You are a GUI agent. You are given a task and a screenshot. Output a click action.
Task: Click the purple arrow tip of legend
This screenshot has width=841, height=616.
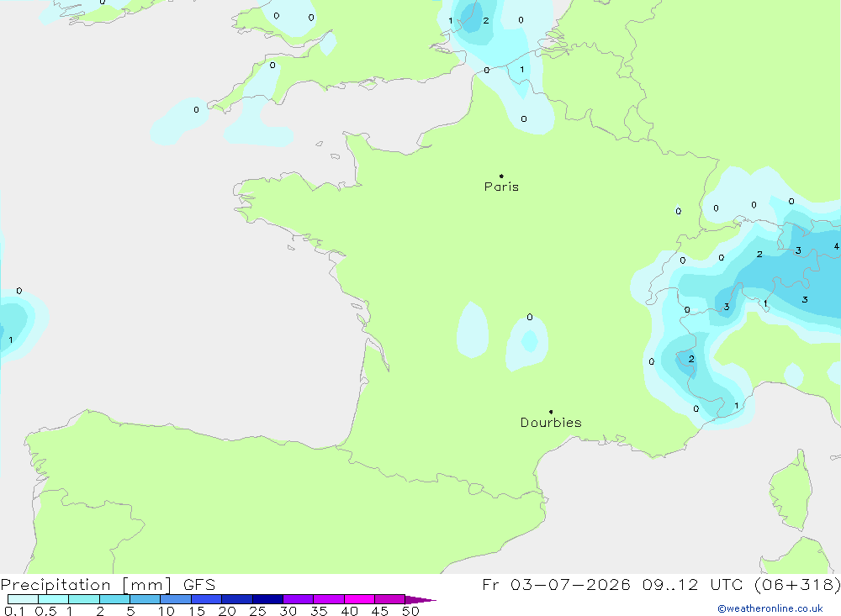pyautogui.click(x=421, y=599)
